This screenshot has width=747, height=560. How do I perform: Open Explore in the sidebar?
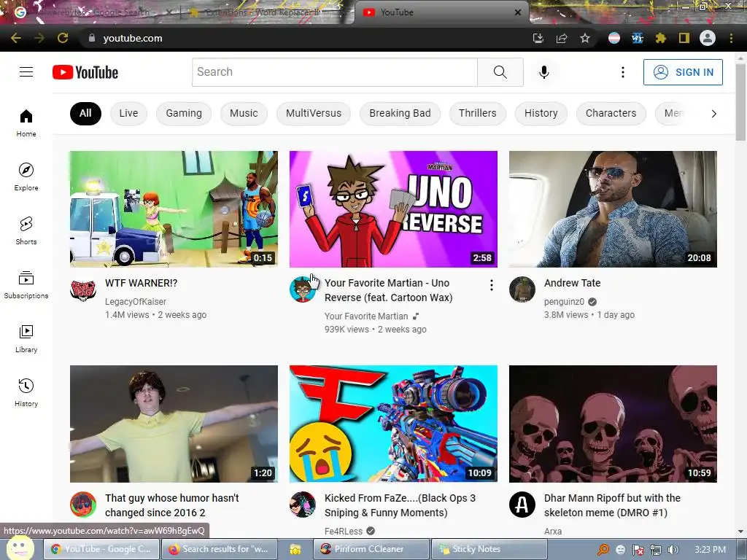26,176
